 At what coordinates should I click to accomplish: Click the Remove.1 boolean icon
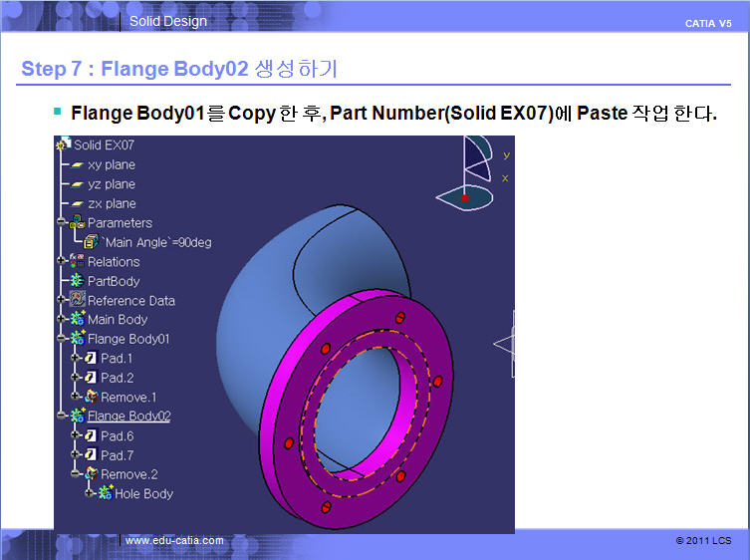92,397
